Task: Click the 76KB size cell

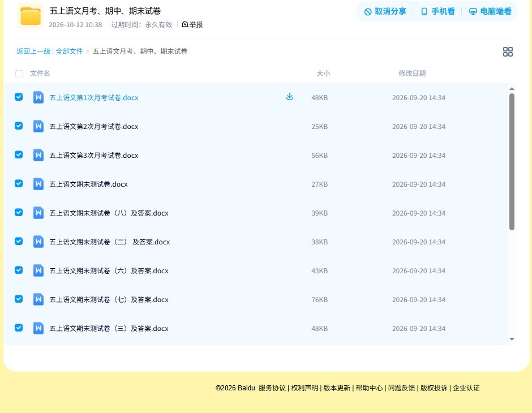Action: tap(320, 300)
